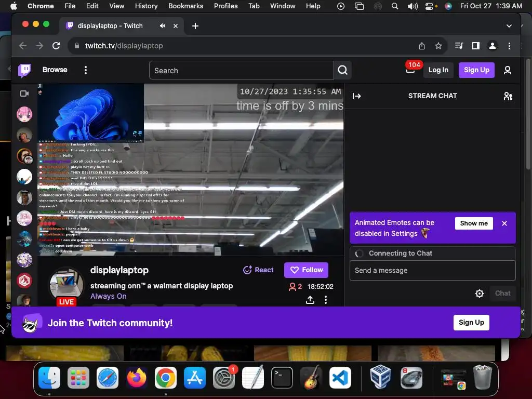This screenshot has height=399, width=532.
Task: Click Sign Up in community banner
Action: click(471, 322)
